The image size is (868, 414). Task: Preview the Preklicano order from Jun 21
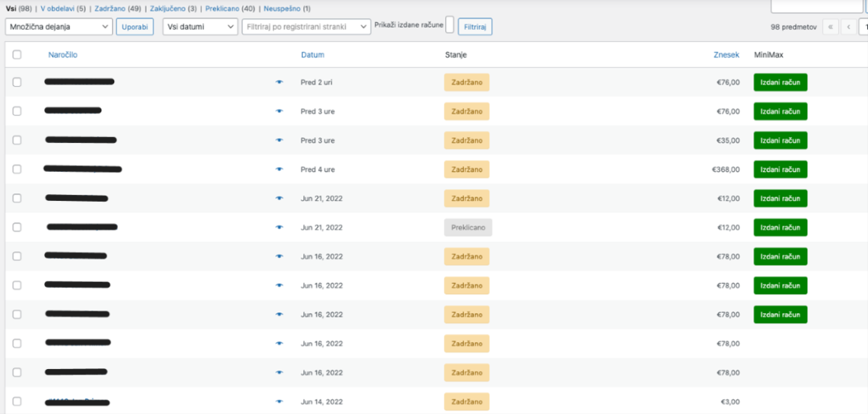point(279,228)
